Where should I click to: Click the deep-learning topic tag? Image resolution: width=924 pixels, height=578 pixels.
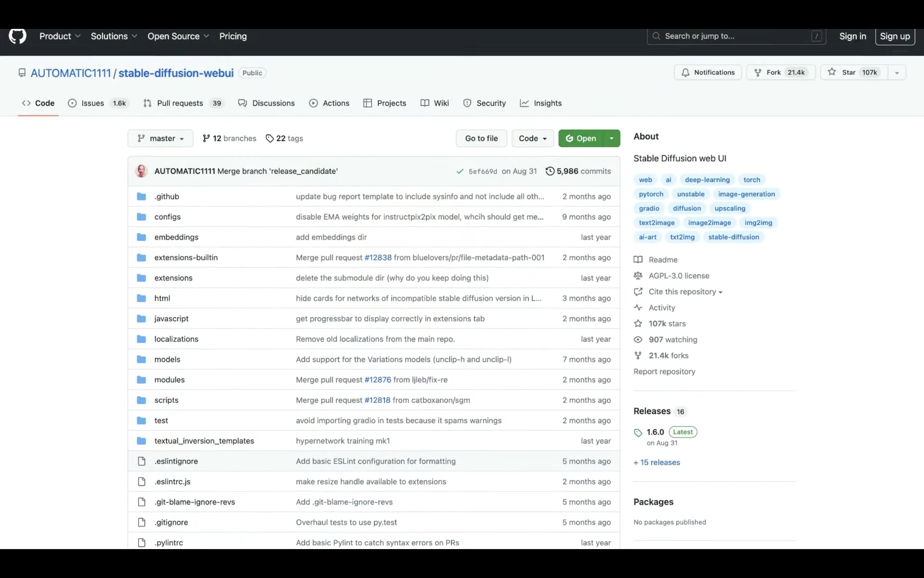(707, 180)
